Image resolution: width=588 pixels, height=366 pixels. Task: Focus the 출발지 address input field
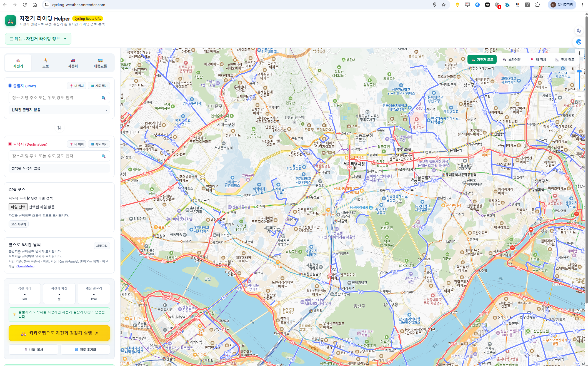click(59, 98)
